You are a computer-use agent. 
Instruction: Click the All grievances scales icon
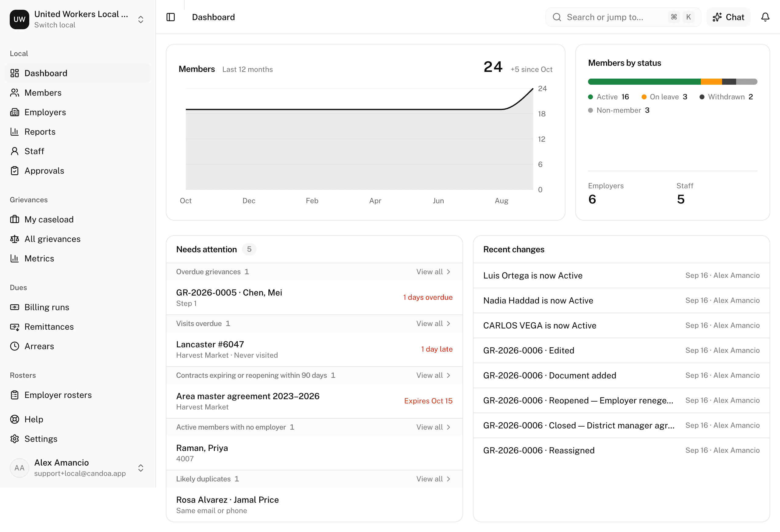(x=14, y=239)
